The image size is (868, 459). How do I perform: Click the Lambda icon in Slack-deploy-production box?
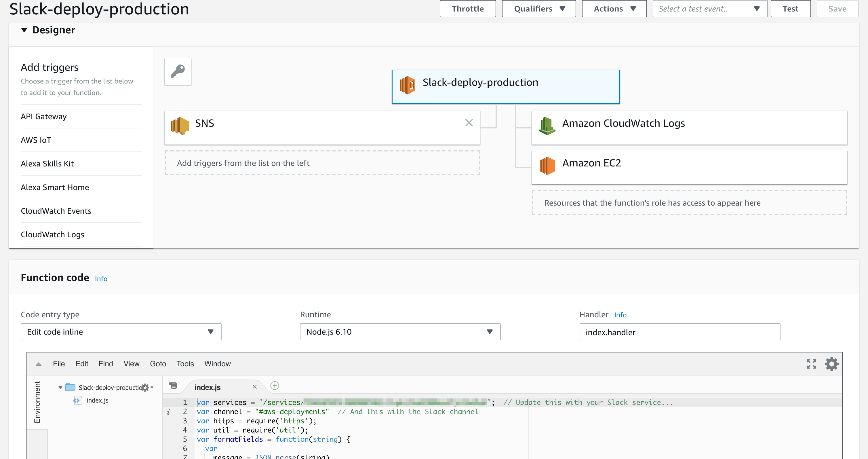(407, 85)
